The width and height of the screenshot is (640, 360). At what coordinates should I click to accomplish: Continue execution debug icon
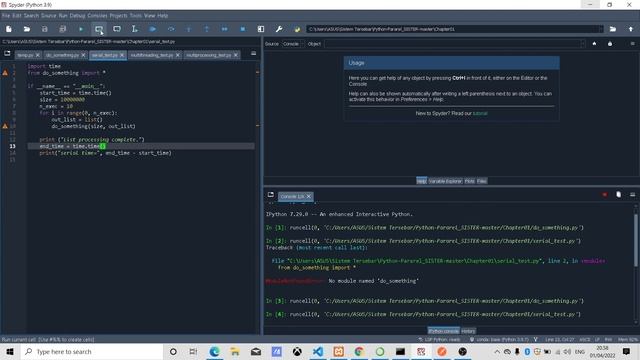pos(224,29)
